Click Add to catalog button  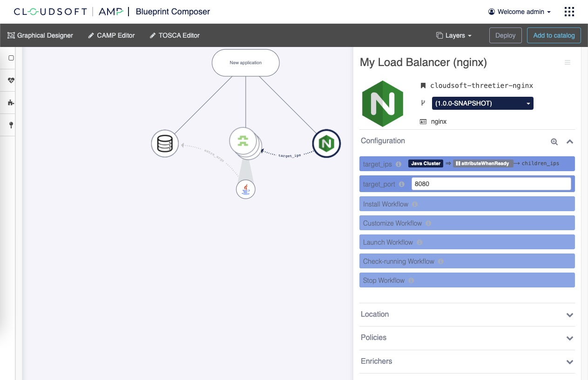554,35
